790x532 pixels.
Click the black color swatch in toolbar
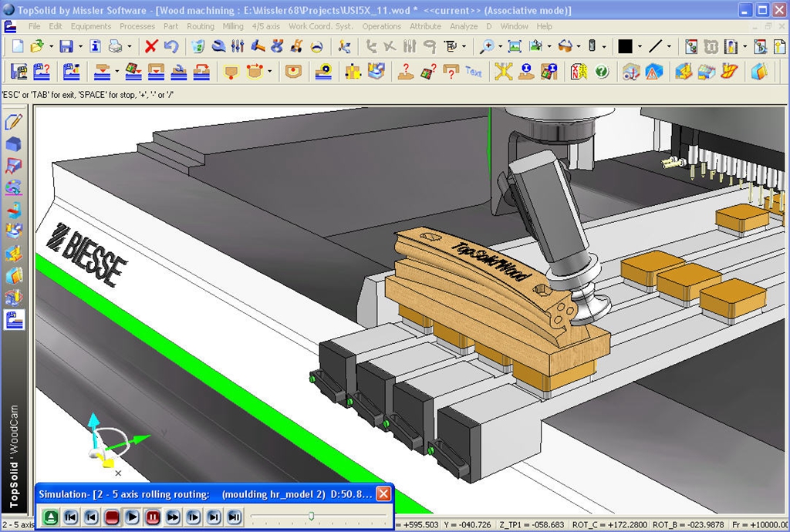[x=625, y=47]
